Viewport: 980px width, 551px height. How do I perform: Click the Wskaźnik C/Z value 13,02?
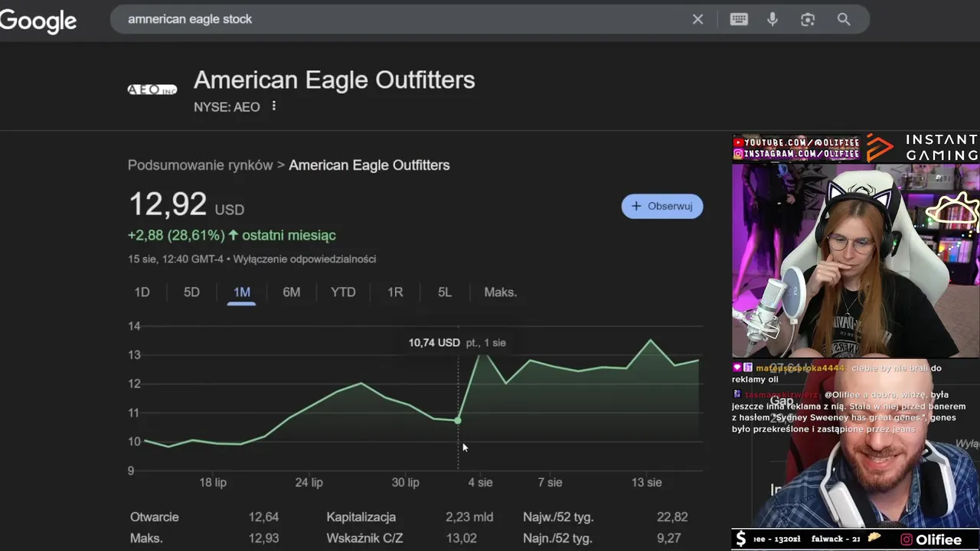pyautogui.click(x=462, y=539)
